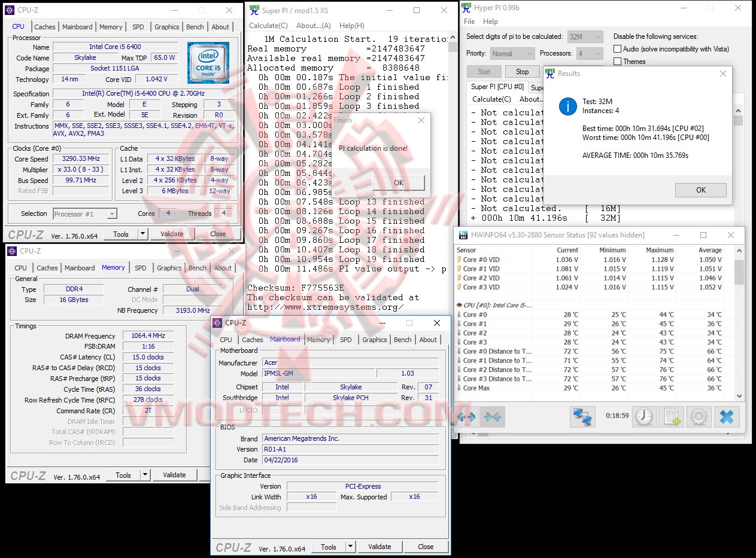Click HWiNFO scrollbar up arrow
Screen dimensions: 756x558
click(x=739, y=250)
